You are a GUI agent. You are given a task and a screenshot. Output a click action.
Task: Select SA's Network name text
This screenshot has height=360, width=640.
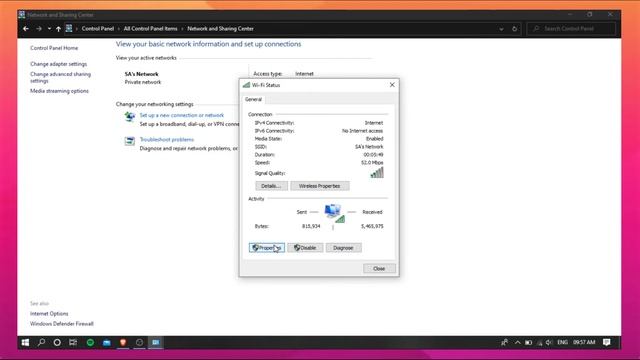[x=141, y=74]
